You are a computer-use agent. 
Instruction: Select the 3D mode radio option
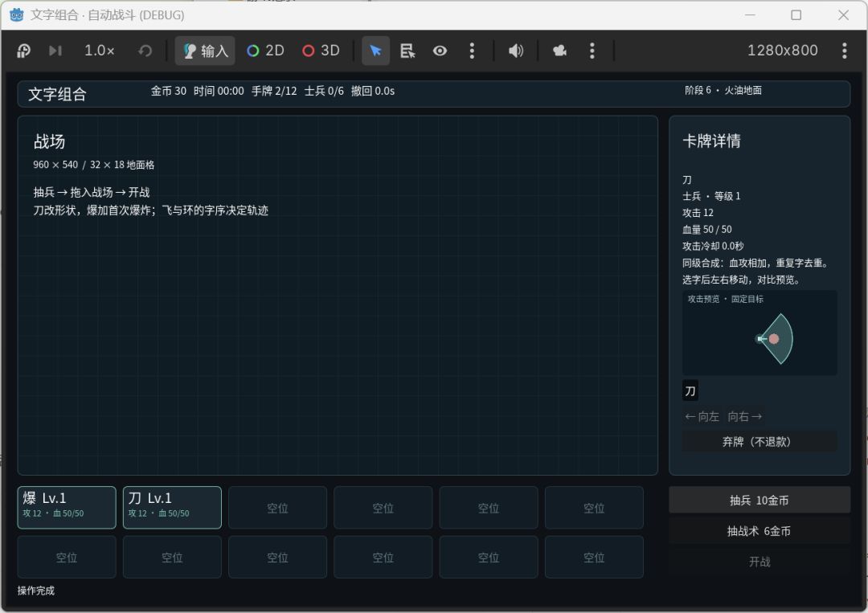[321, 51]
